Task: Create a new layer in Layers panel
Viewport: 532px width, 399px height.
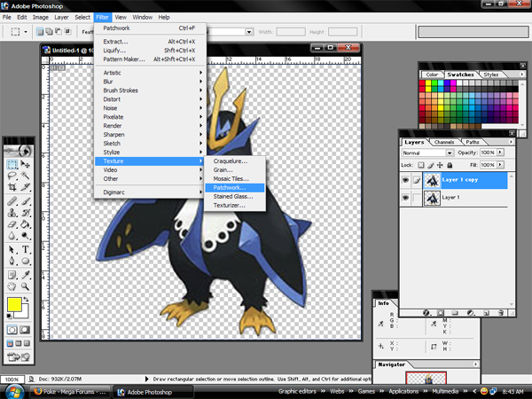Action: (x=486, y=313)
